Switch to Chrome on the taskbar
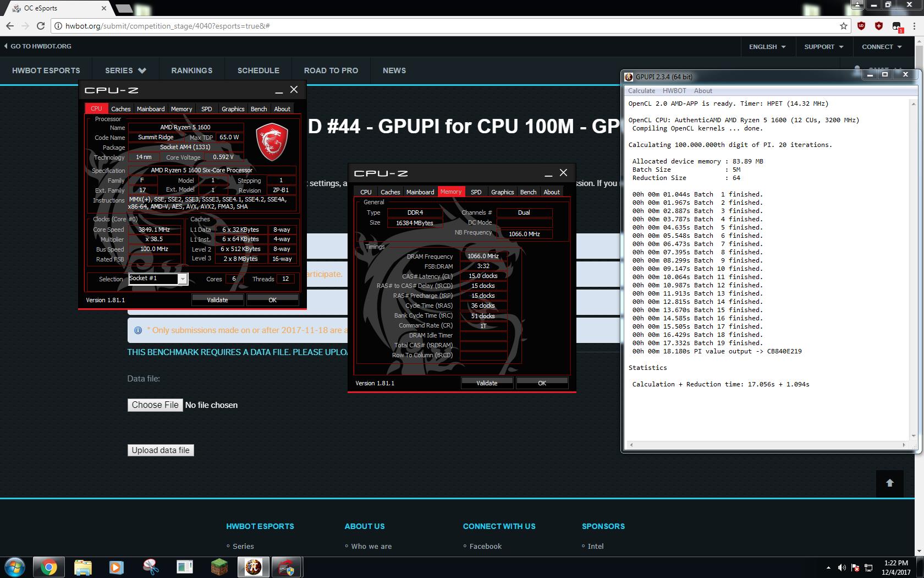The image size is (924, 578). click(x=48, y=567)
